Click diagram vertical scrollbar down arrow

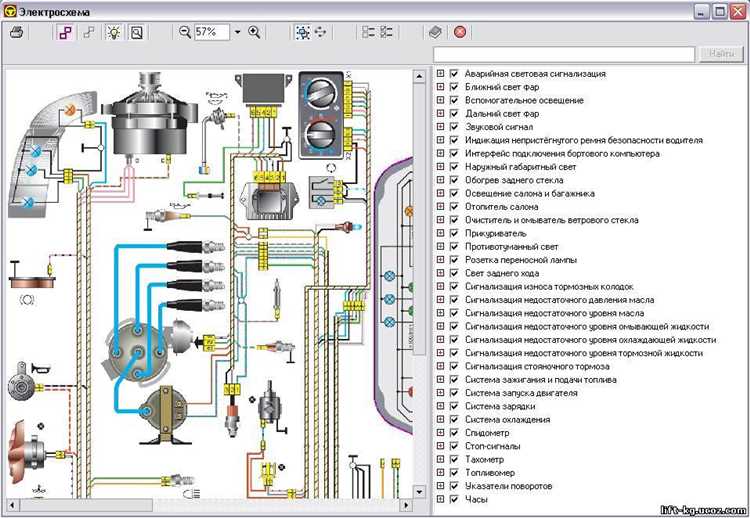click(x=419, y=492)
